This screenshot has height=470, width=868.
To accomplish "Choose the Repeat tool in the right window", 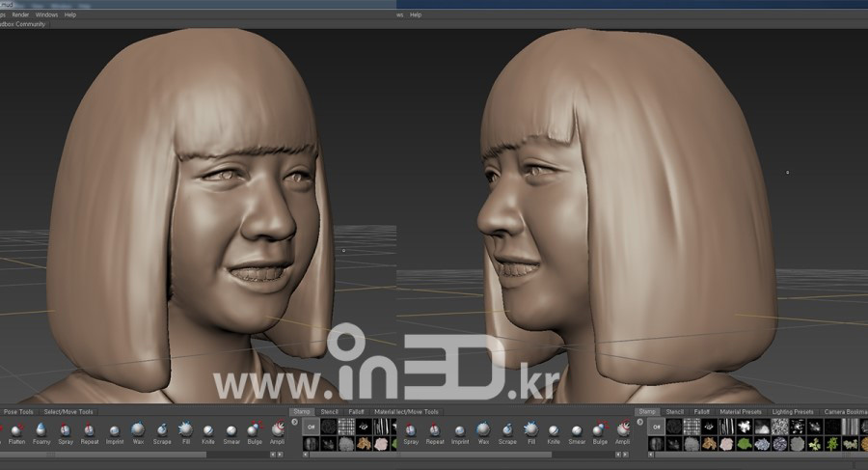I will [435, 433].
